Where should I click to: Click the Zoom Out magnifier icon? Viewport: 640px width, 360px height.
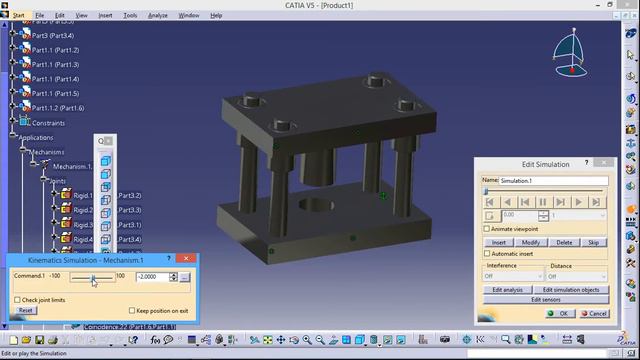[x=320, y=340]
